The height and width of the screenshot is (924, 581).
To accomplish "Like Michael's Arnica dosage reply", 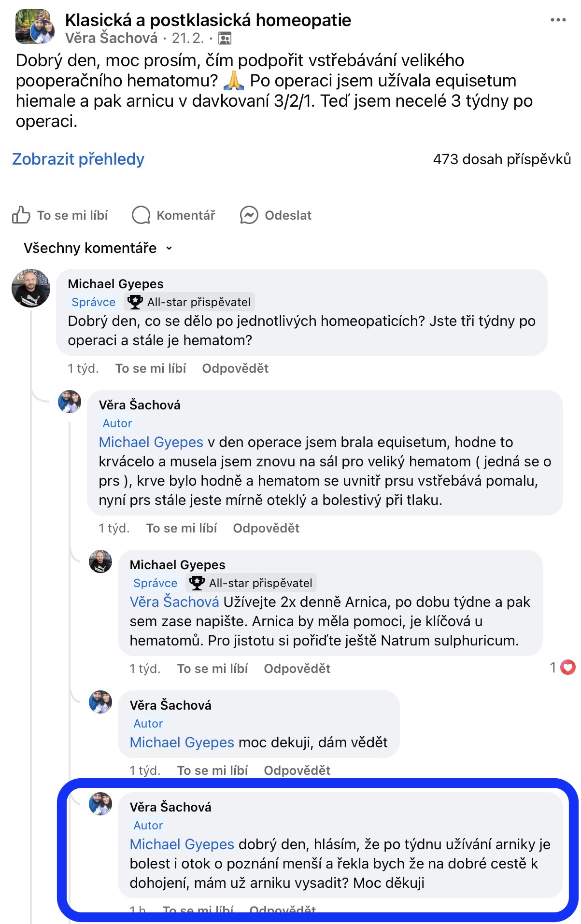I will coord(212,669).
